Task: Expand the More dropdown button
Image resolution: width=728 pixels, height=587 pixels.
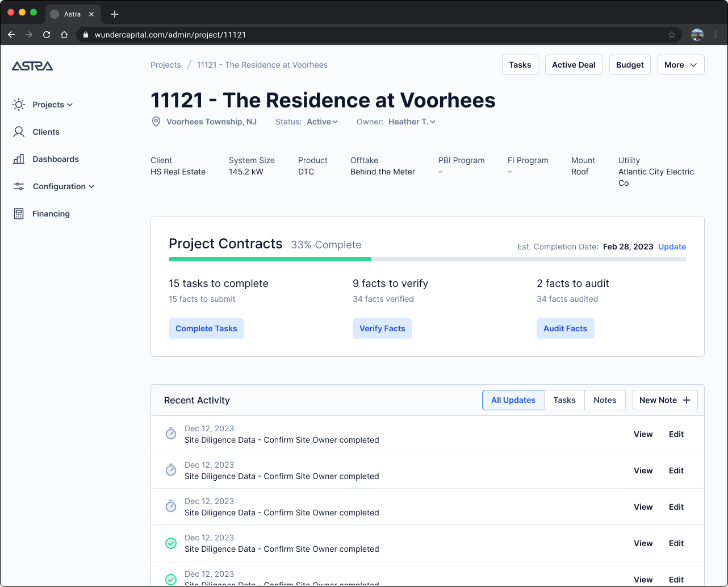Action: [x=680, y=65]
